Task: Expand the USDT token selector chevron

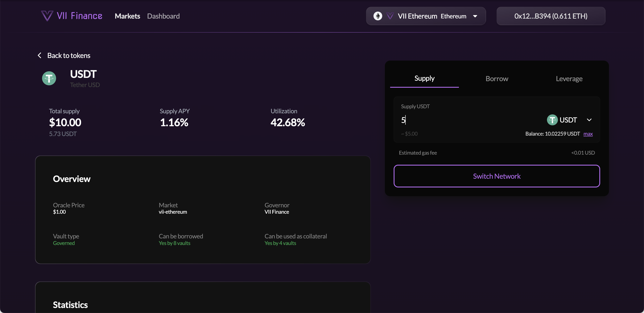Action: click(589, 120)
